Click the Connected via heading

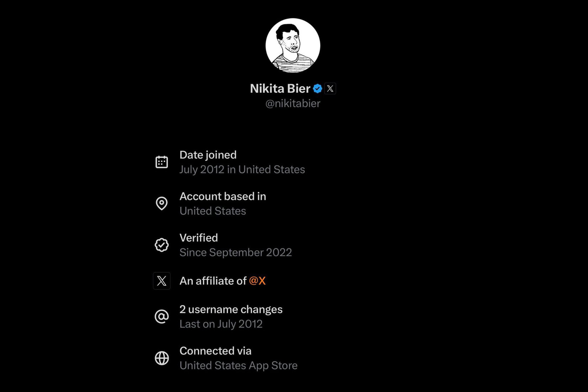click(215, 351)
